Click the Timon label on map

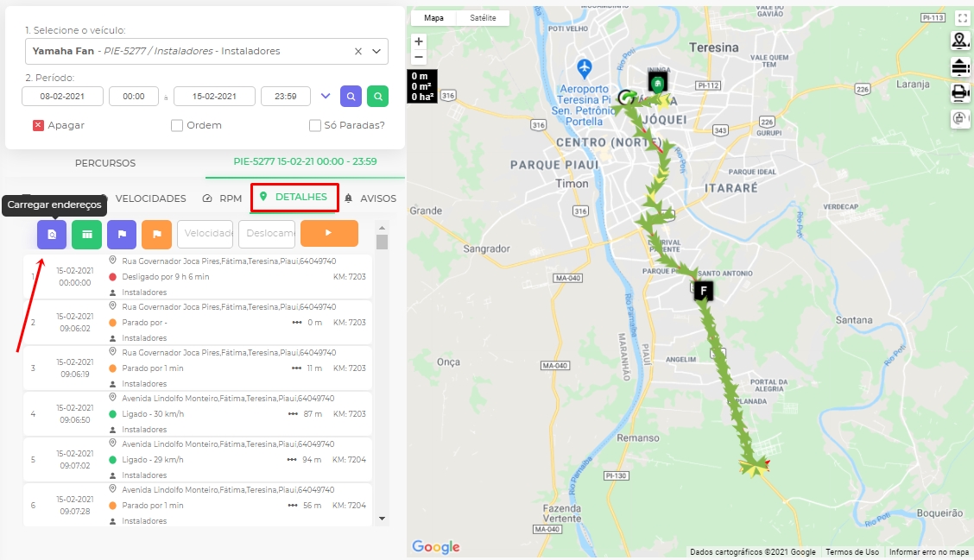coord(572,184)
